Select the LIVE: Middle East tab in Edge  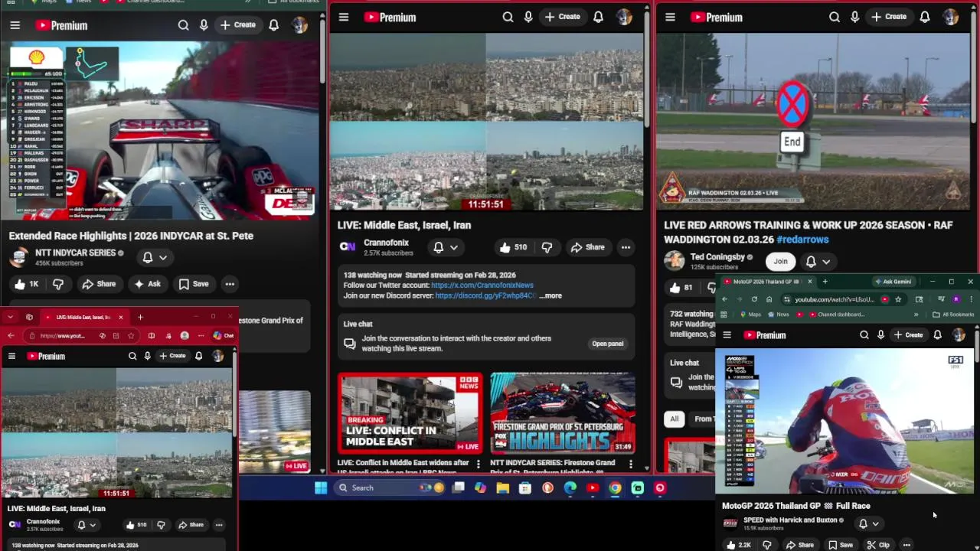click(x=83, y=317)
